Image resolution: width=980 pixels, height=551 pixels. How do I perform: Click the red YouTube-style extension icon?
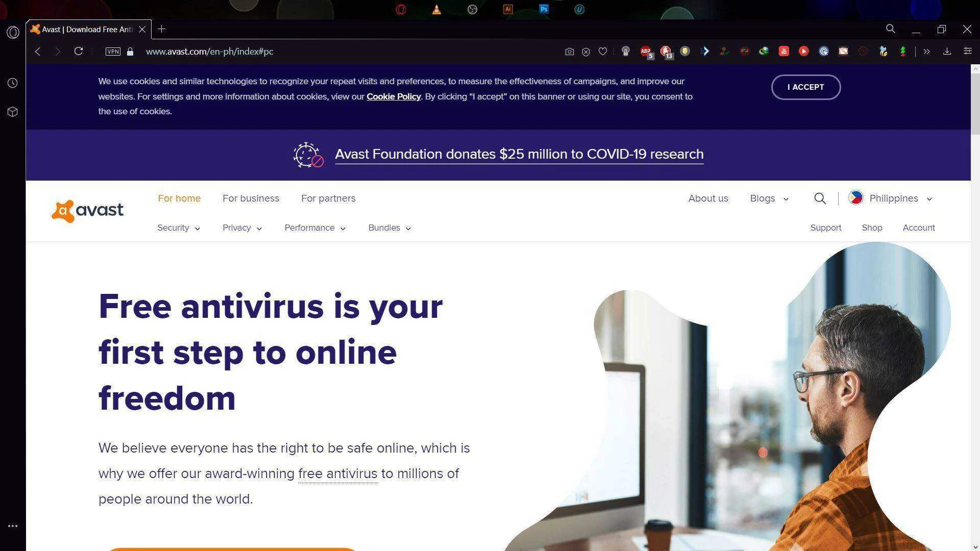(784, 52)
